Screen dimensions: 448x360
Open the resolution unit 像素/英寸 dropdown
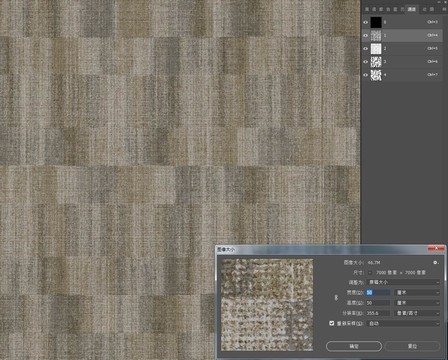(x=417, y=313)
